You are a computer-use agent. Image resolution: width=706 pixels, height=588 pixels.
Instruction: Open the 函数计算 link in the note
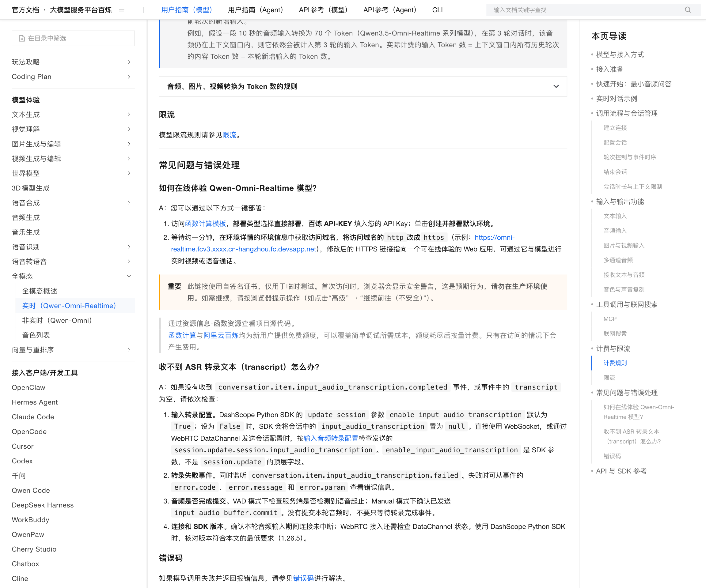tap(182, 335)
